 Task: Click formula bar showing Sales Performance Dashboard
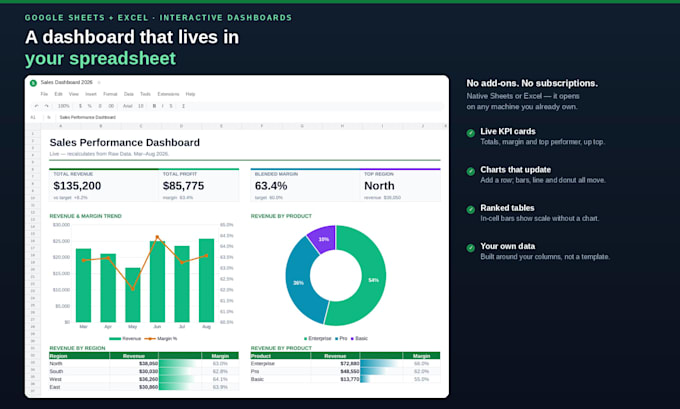(88, 118)
